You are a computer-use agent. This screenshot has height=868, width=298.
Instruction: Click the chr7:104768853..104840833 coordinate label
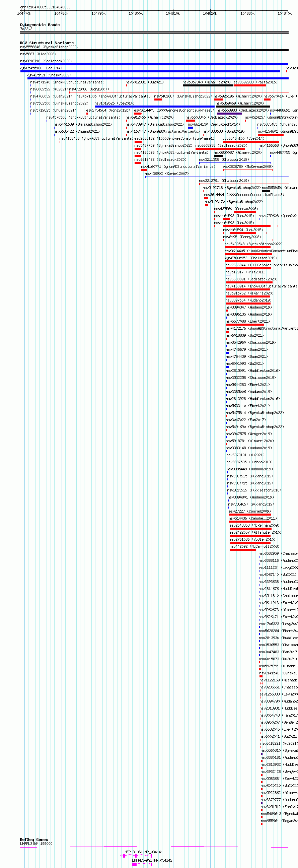[46, 7]
